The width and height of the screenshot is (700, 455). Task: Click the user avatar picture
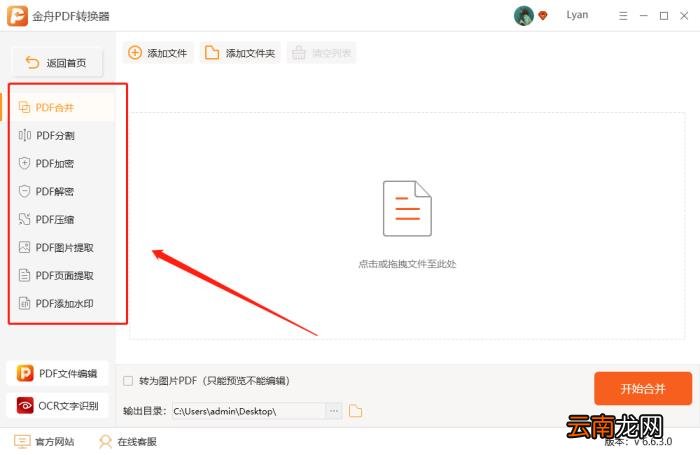pos(524,16)
